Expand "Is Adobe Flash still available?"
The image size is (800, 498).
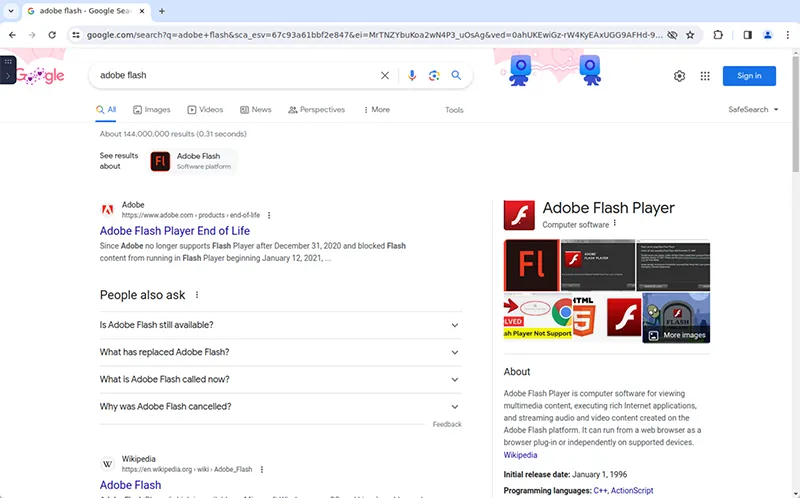[x=280, y=325]
